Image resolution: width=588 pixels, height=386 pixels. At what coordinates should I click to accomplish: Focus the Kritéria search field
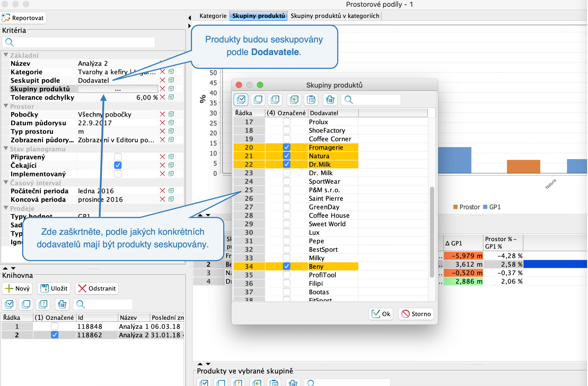tap(79, 42)
